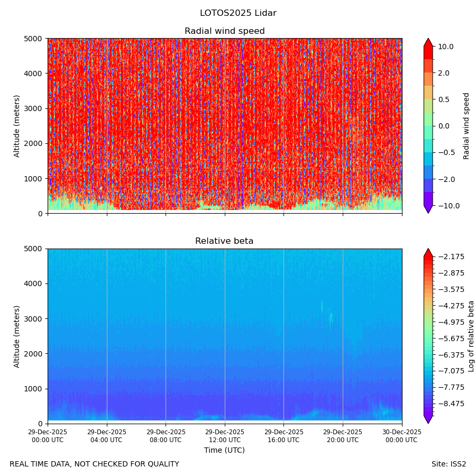
Task: Click the purple lower arrow of wind colorbar
Action: [428, 209]
